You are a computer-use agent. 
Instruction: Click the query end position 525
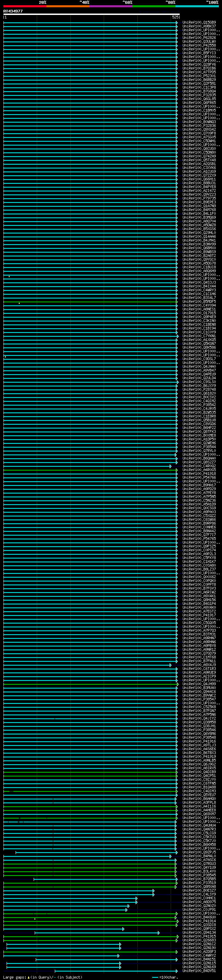175,17
